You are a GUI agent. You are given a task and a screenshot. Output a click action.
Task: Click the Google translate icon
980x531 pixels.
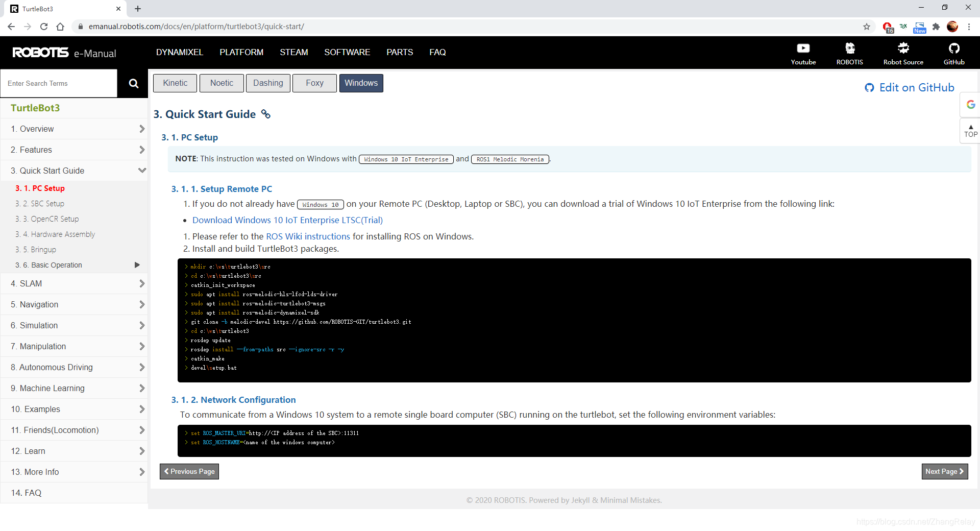tap(970, 104)
